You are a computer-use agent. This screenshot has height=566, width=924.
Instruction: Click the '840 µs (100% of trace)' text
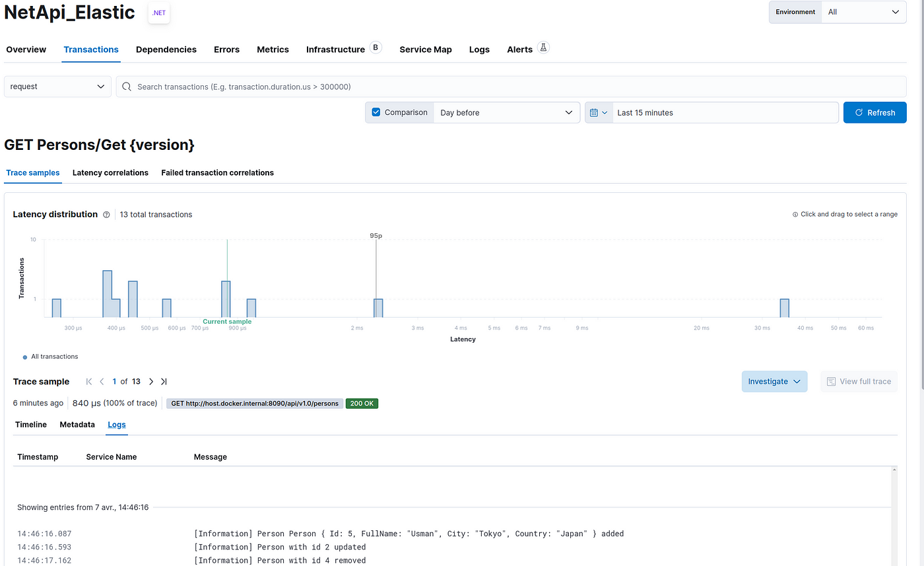(115, 403)
